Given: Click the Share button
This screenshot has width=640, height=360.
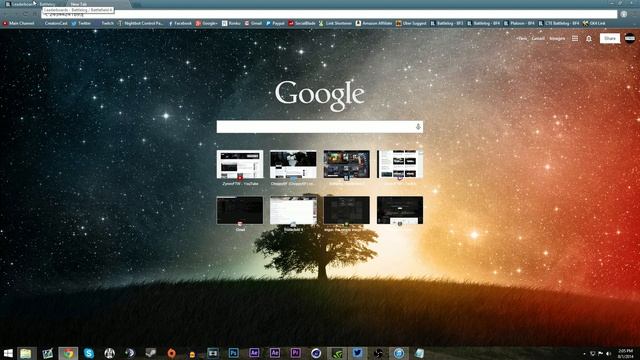Looking at the screenshot, I should pos(609,38).
